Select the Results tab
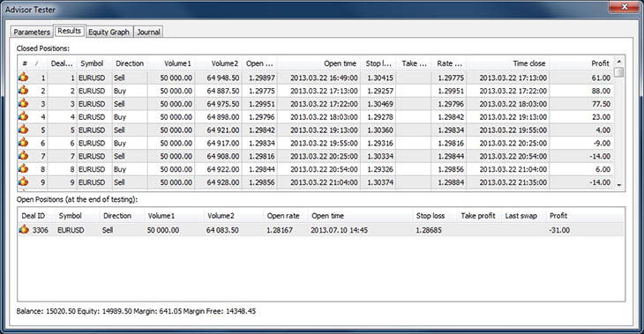The image size is (644, 334). point(69,31)
